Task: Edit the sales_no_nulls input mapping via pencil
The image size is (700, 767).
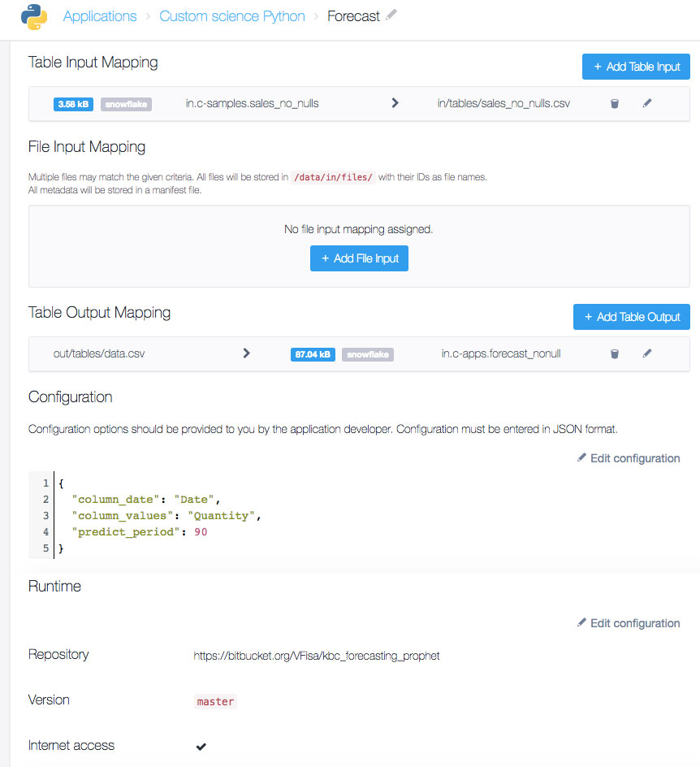Action: click(646, 103)
